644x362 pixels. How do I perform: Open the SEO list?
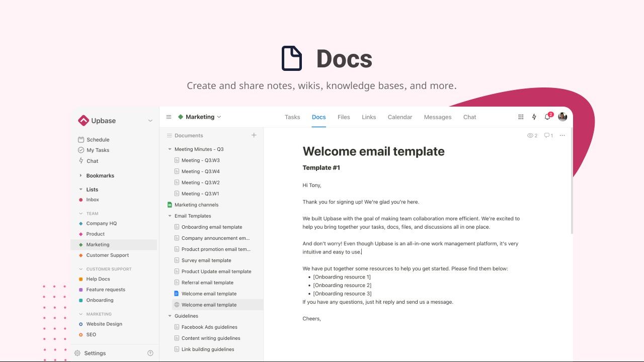(88, 334)
